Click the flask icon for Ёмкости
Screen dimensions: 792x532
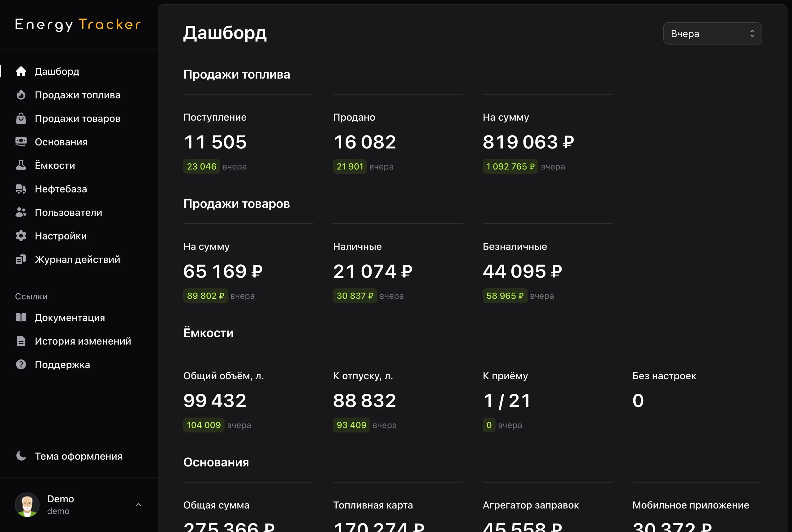click(21, 165)
